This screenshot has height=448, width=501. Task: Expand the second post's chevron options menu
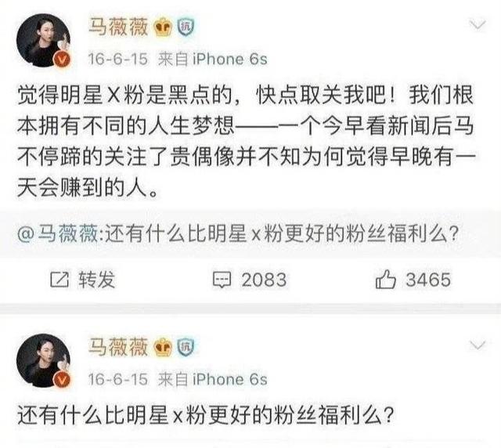coord(477,345)
